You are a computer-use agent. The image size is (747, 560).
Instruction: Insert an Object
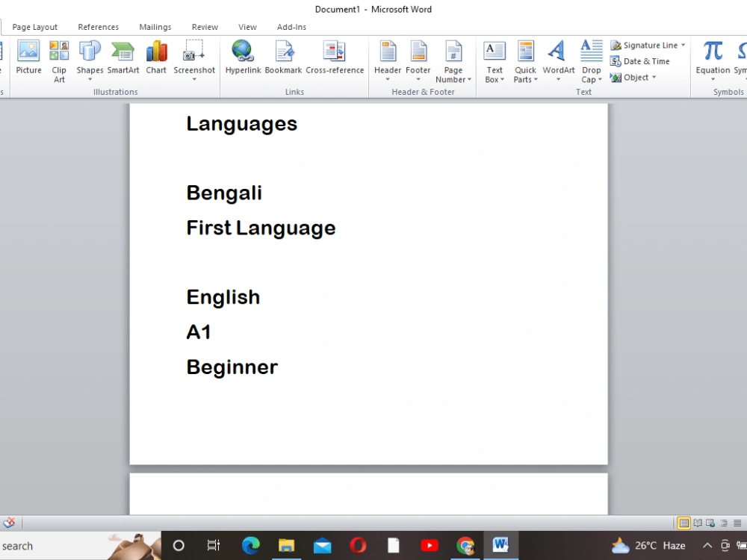coord(629,77)
